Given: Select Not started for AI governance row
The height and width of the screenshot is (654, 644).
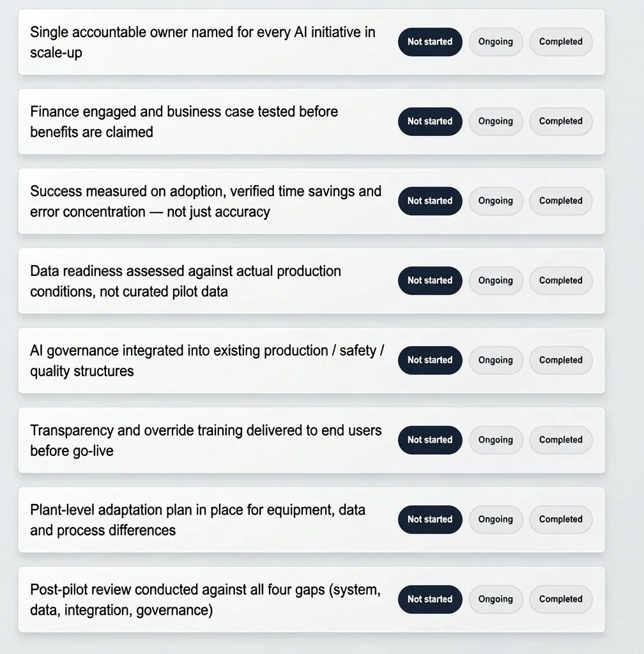Looking at the screenshot, I should point(430,360).
